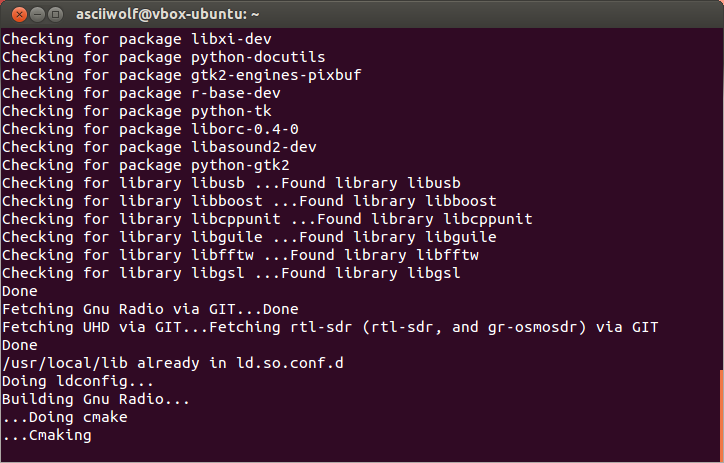
Task: Click the 'Fetching Gnu Radio via GIT...Done' line
Action: pyautogui.click(x=150, y=309)
